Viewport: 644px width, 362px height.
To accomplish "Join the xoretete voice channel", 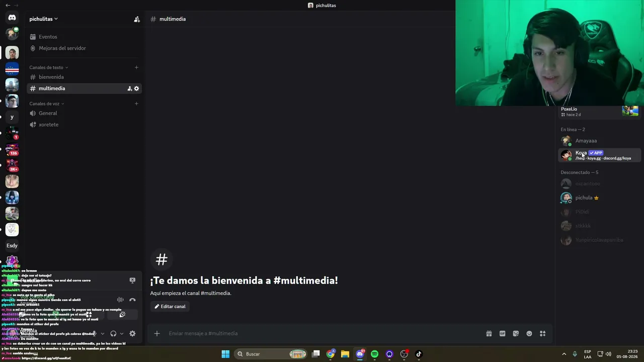I will [x=84, y=125].
